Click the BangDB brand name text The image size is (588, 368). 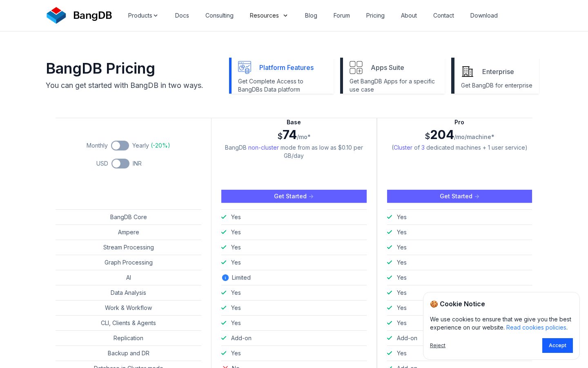(x=92, y=16)
